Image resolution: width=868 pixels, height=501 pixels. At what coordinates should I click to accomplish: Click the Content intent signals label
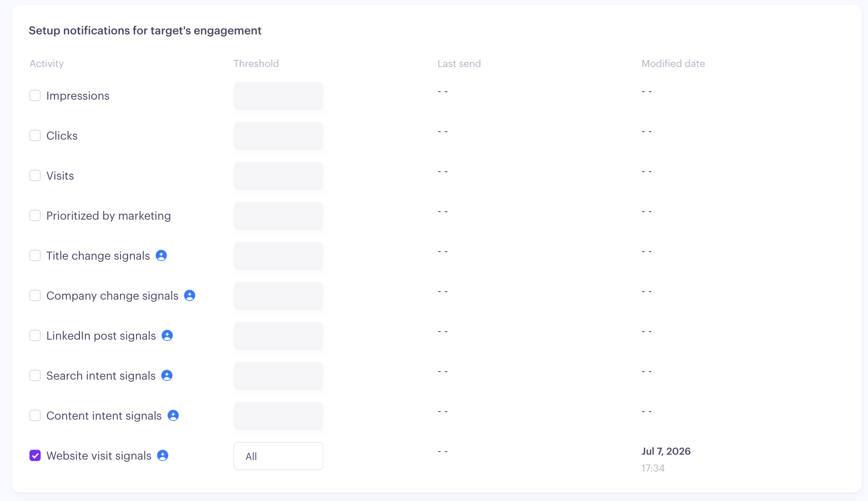(104, 416)
